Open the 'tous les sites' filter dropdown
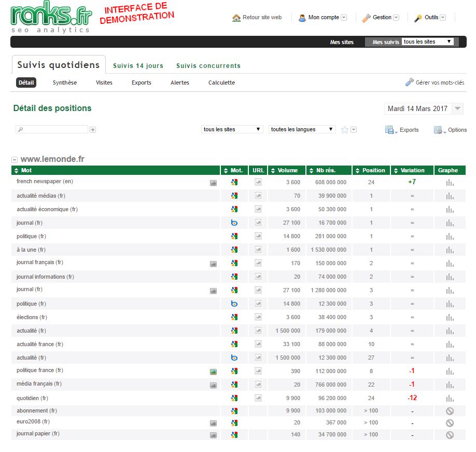The height and width of the screenshot is (452, 476). (x=232, y=129)
